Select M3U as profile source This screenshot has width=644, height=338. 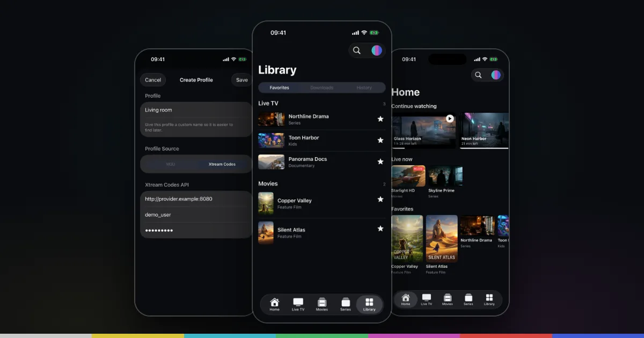(171, 164)
